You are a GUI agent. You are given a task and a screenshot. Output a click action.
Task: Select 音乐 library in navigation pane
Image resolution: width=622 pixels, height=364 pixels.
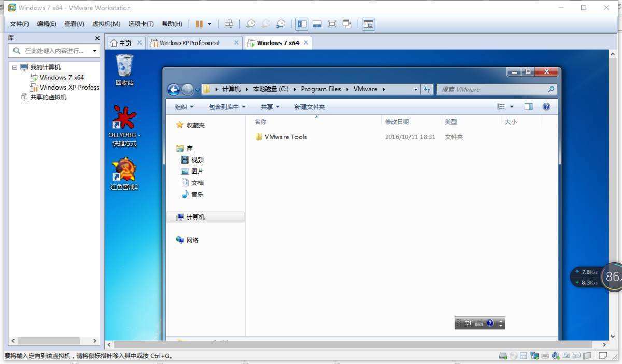click(x=193, y=194)
